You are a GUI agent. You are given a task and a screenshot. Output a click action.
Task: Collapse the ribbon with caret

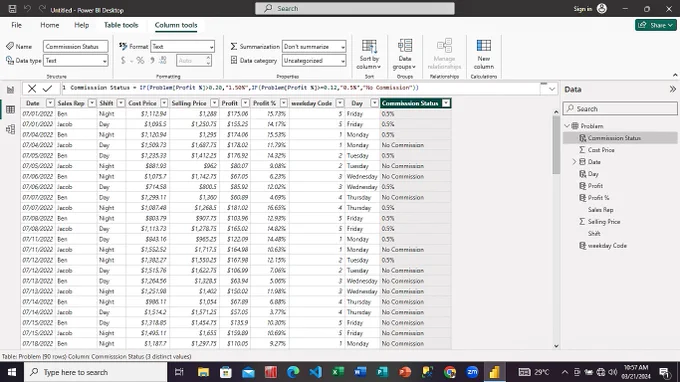[675, 75]
